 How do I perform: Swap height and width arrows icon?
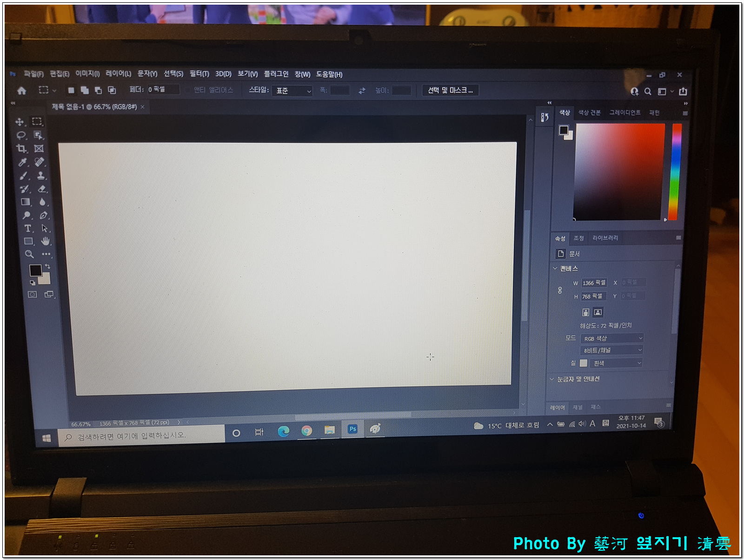362,91
